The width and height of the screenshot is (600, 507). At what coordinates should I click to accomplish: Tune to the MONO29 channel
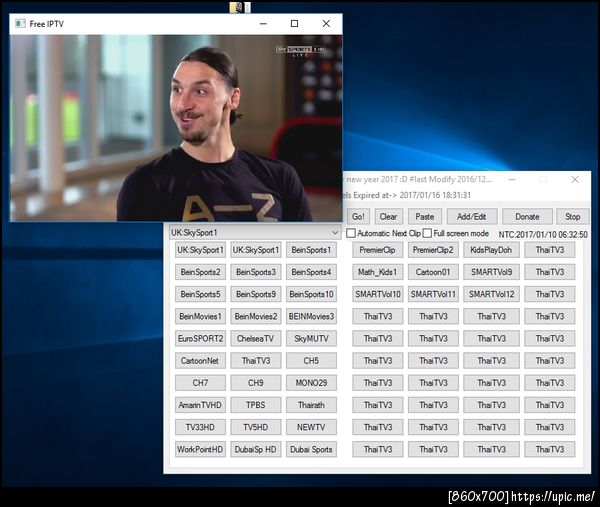(x=311, y=383)
